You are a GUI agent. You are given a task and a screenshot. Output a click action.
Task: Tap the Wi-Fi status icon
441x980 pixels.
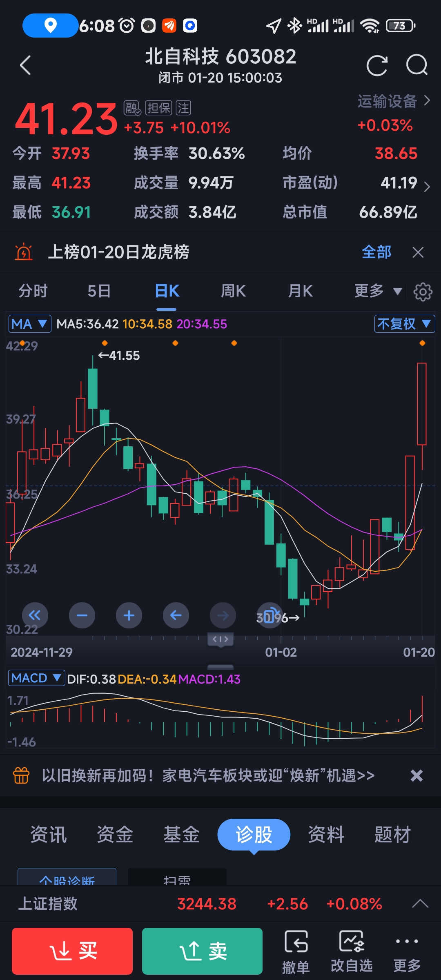point(370,26)
